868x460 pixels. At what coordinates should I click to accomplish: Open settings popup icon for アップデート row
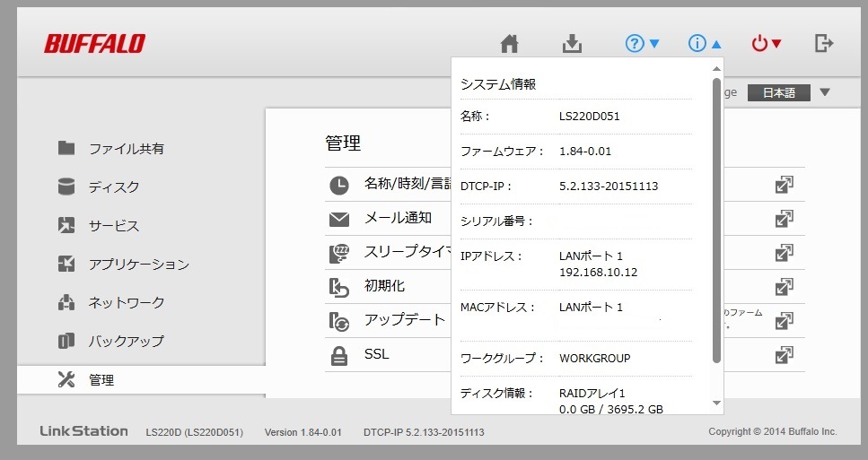[x=785, y=321]
